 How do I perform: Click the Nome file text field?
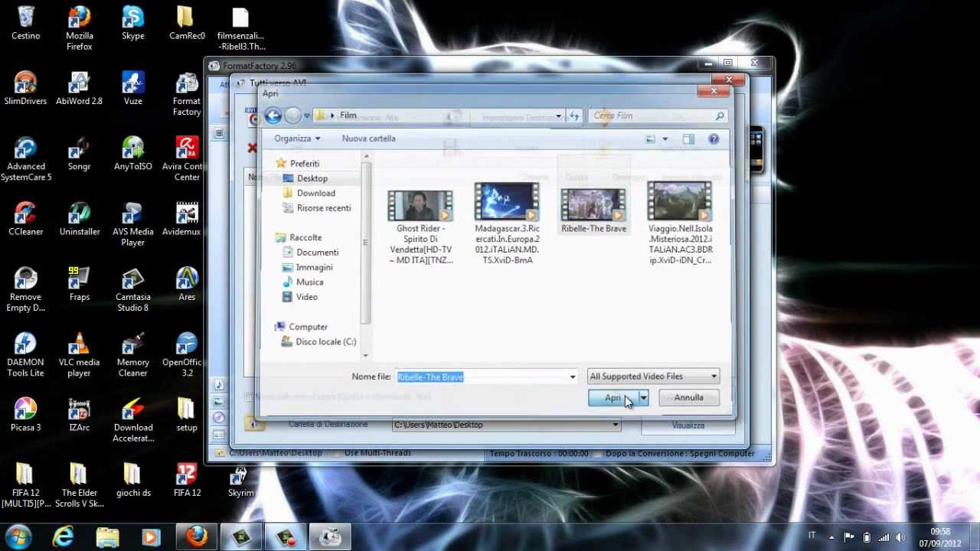coord(481,377)
